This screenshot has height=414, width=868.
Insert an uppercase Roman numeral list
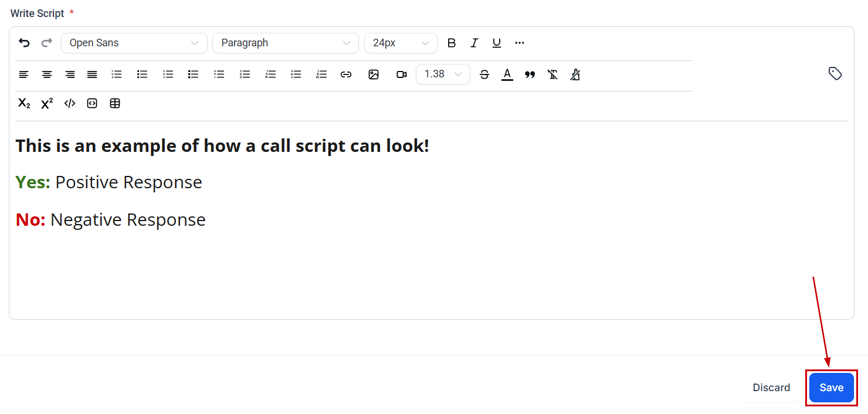pos(321,74)
